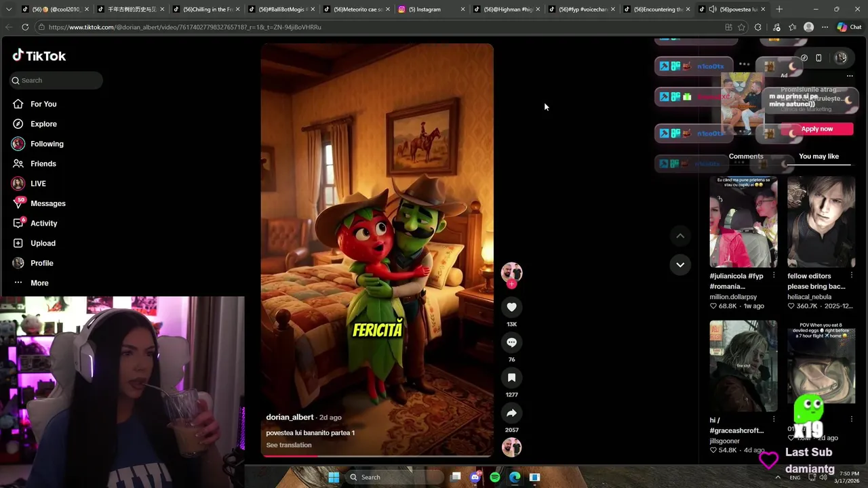
Task: Open Discord from the taskbar
Action: (475, 477)
